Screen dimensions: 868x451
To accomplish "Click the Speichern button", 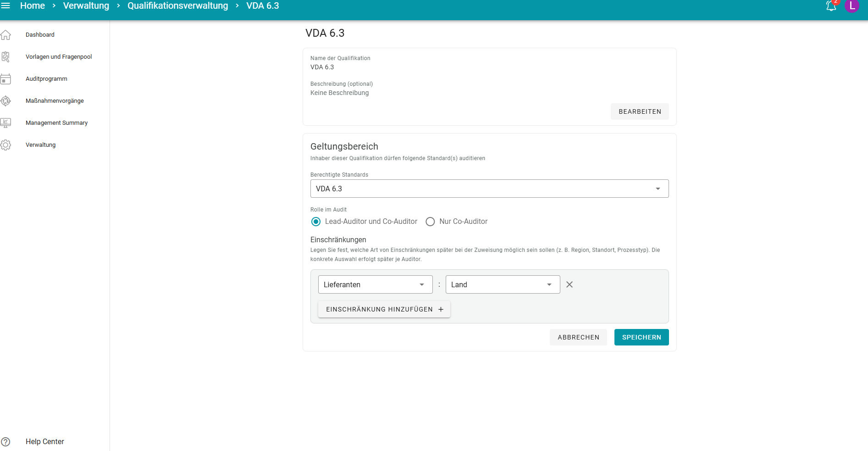I will coord(641,337).
